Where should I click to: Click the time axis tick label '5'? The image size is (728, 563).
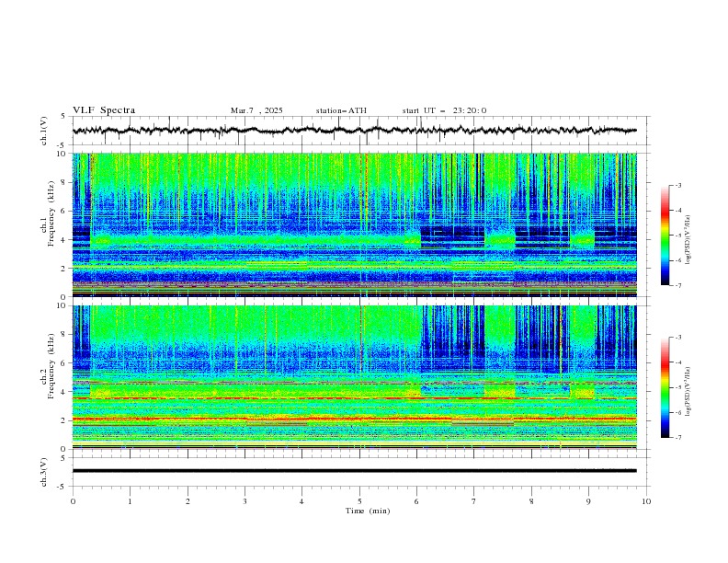[359, 501]
